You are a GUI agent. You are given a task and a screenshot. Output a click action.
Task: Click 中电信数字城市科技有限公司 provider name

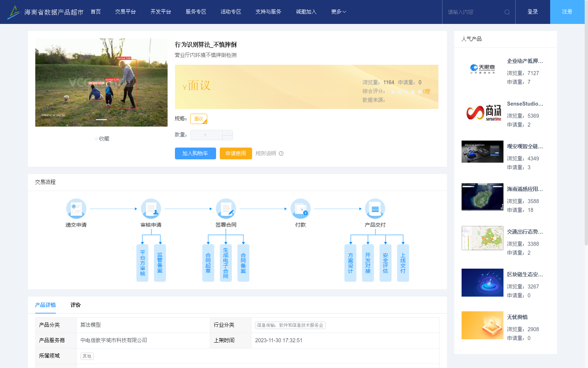[x=114, y=340]
